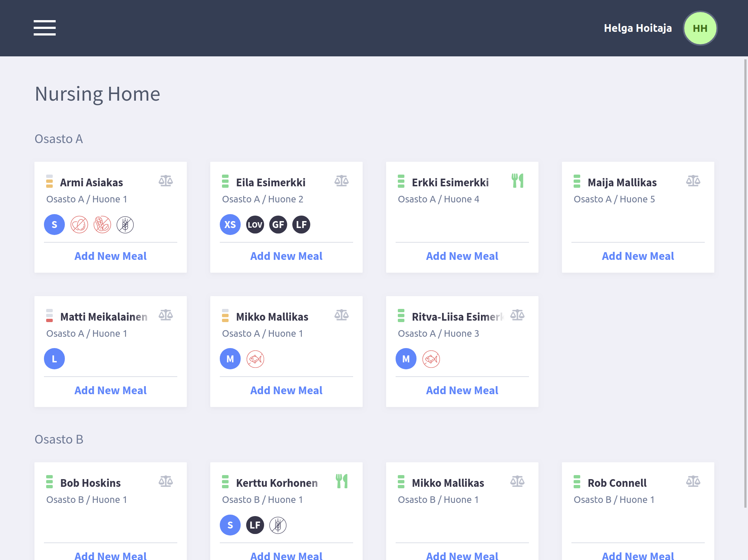The height and width of the screenshot is (560, 748).
Task: Click the GF diet badge for Eila
Action: [278, 224]
